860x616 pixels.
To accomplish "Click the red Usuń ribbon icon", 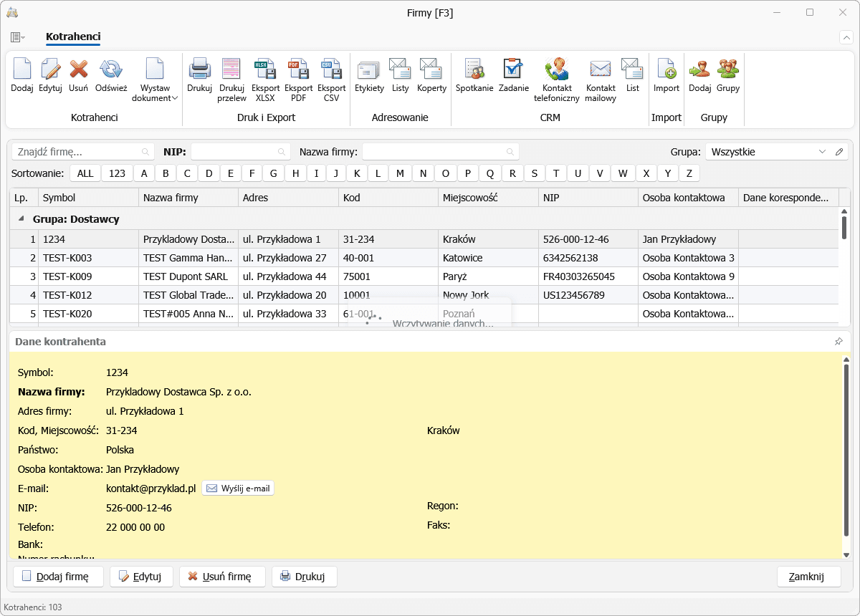I will coord(79,75).
